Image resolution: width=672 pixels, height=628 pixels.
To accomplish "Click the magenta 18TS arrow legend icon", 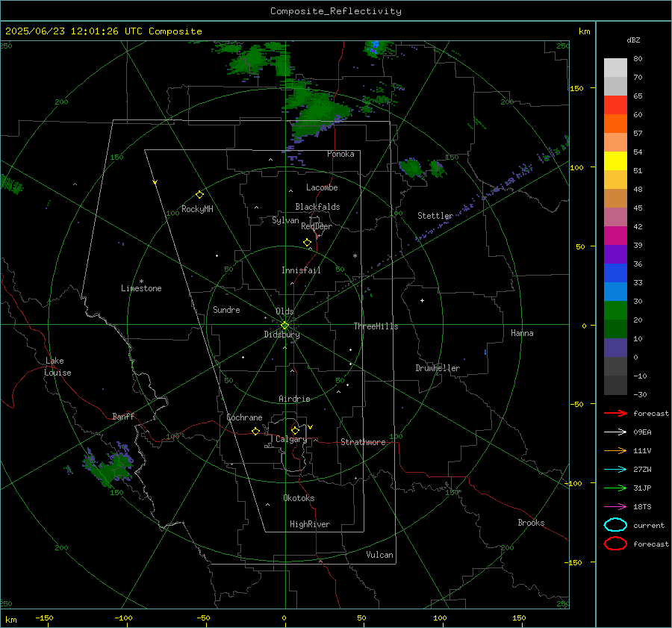I will click(615, 507).
